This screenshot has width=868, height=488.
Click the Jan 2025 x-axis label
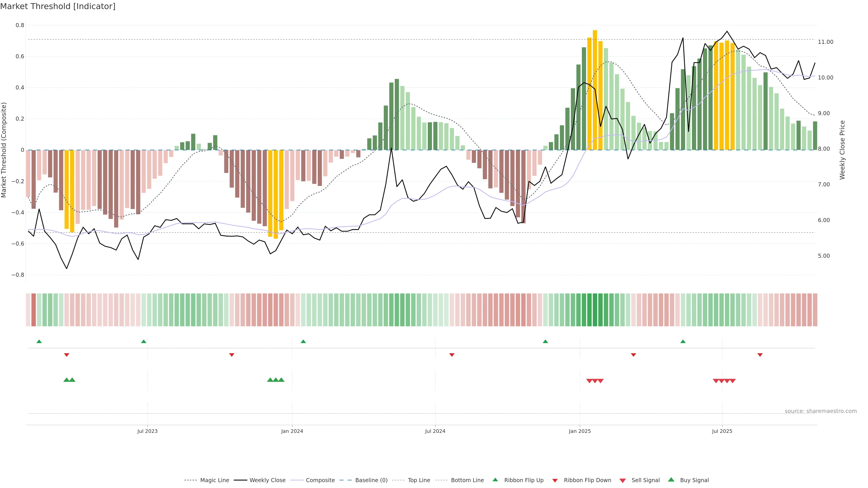[580, 431]
